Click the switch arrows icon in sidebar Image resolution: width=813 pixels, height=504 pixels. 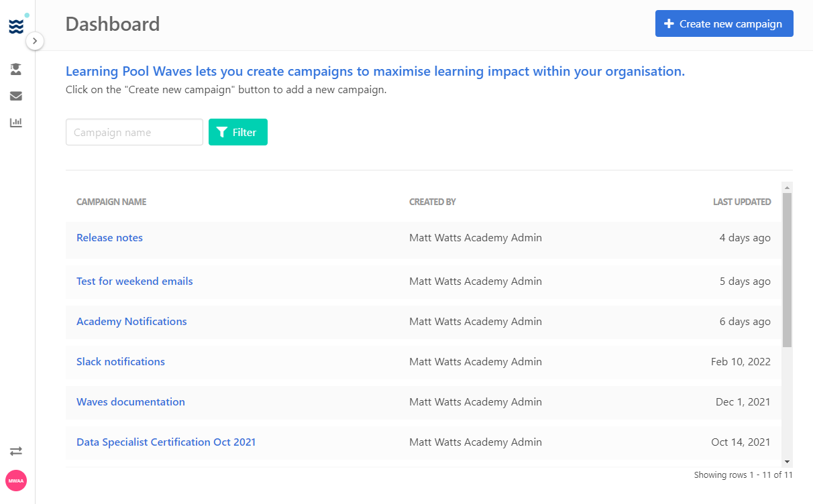[x=16, y=451]
